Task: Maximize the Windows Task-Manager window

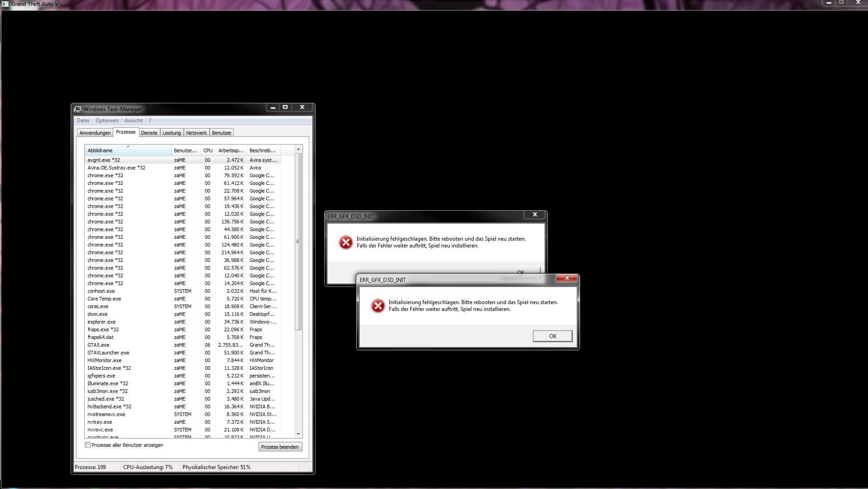Action: pos(285,107)
